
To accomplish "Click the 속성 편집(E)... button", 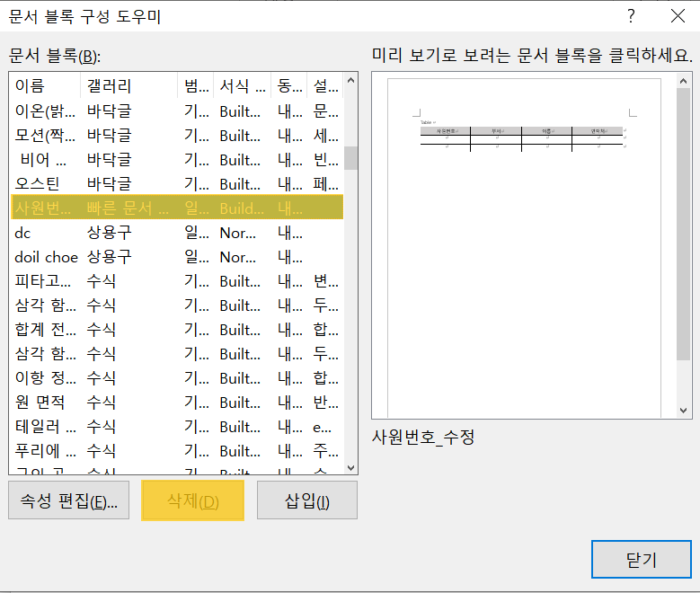I will click(69, 500).
